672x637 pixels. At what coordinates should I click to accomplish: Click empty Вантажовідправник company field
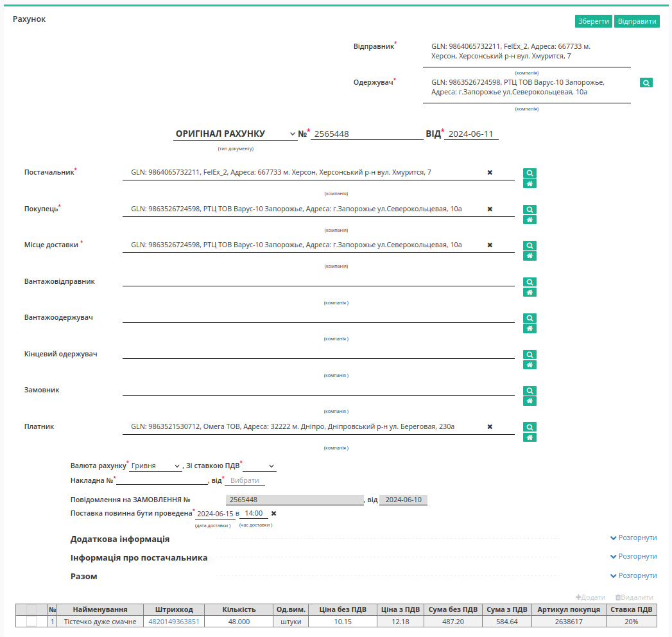coord(318,281)
